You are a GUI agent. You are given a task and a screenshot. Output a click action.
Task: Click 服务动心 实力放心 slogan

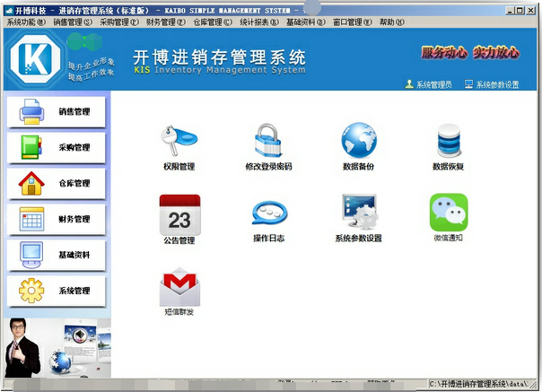[x=470, y=53]
